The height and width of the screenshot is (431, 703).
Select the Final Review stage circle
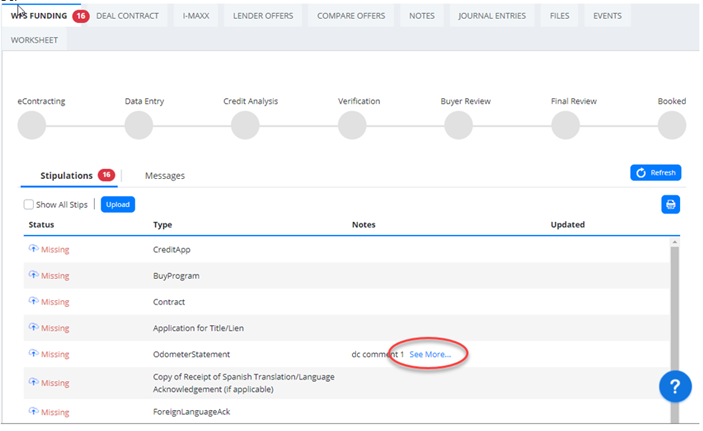[x=565, y=125]
